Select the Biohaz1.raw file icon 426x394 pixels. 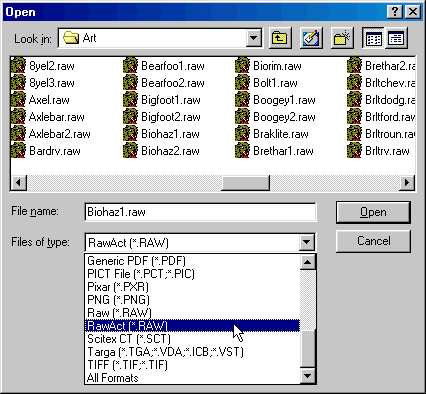coord(130,134)
